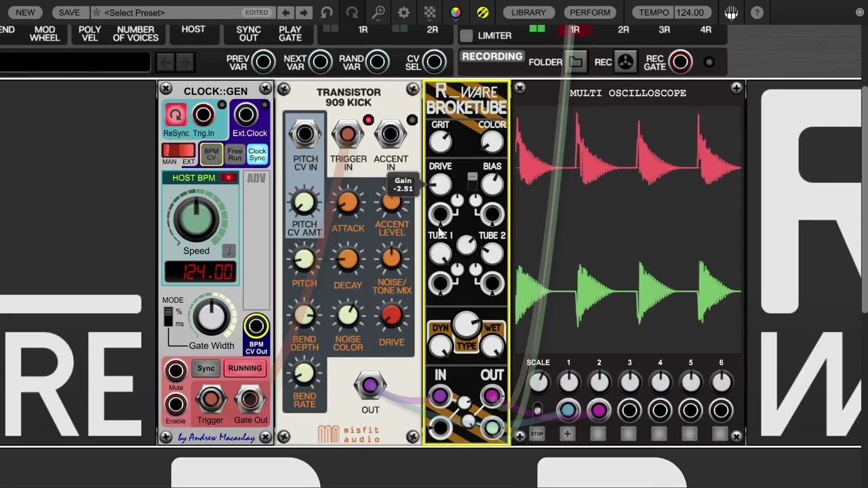Click the BrokeTube COLOR knob

click(x=492, y=142)
